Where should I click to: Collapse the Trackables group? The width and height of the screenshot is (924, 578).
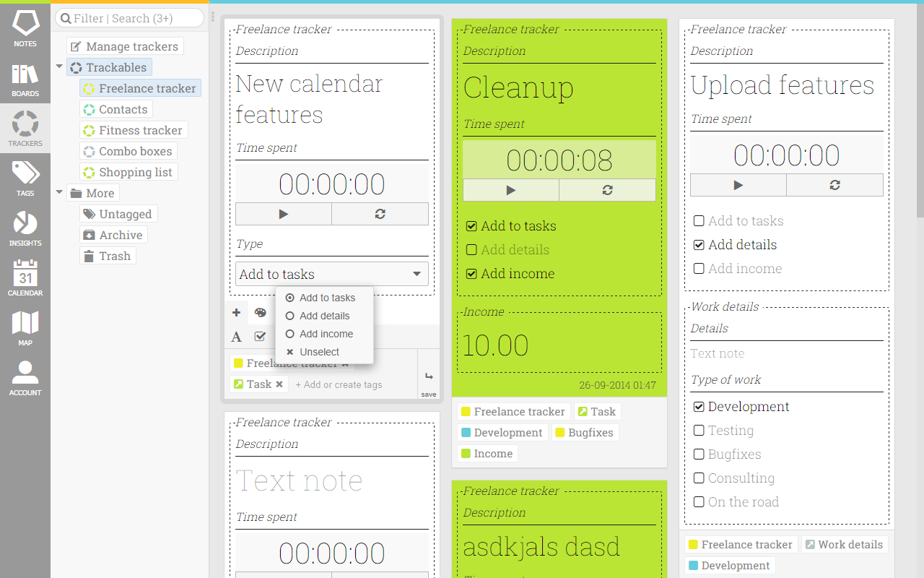click(x=59, y=66)
